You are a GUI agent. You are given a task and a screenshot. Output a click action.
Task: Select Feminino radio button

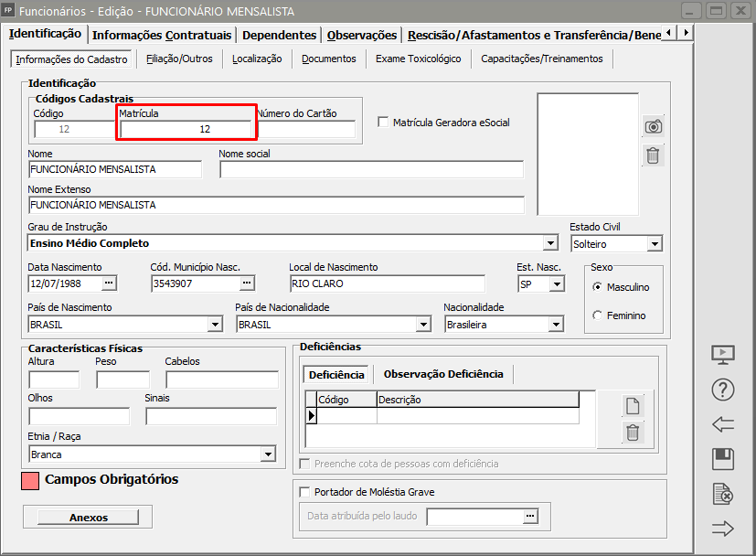point(598,315)
